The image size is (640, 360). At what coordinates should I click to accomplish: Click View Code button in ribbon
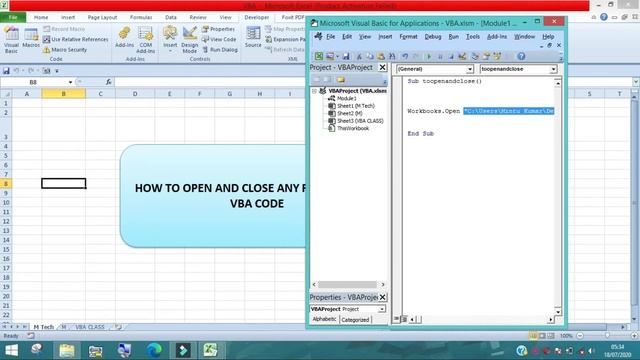(220, 39)
